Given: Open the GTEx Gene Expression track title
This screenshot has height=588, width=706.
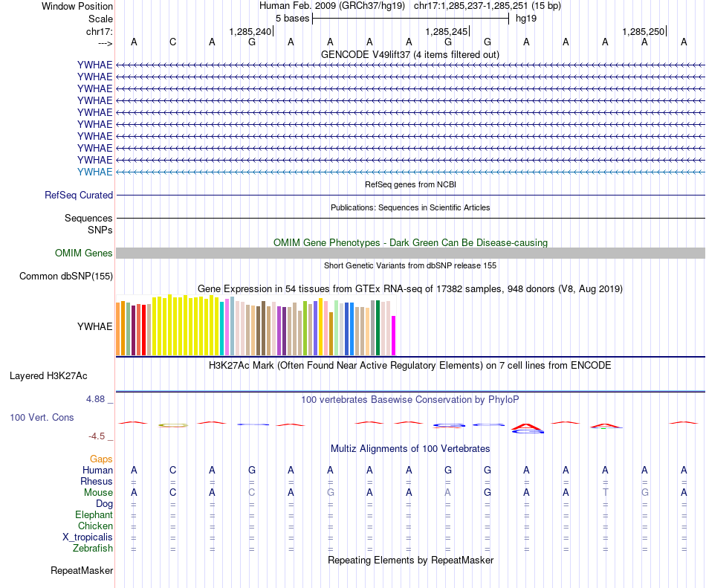Looking at the screenshot, I should pyautogui.click(x=410, y=289).
